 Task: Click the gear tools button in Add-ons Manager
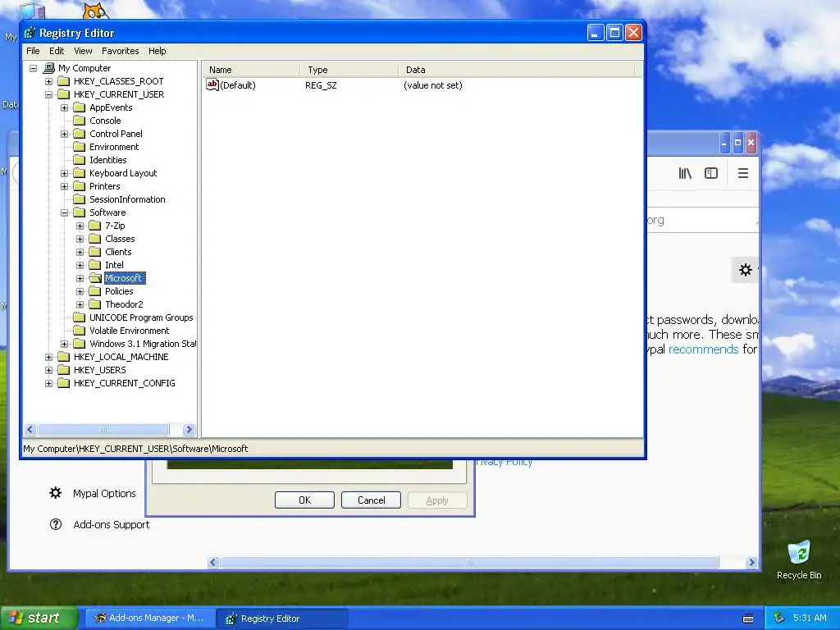[745, 270]
